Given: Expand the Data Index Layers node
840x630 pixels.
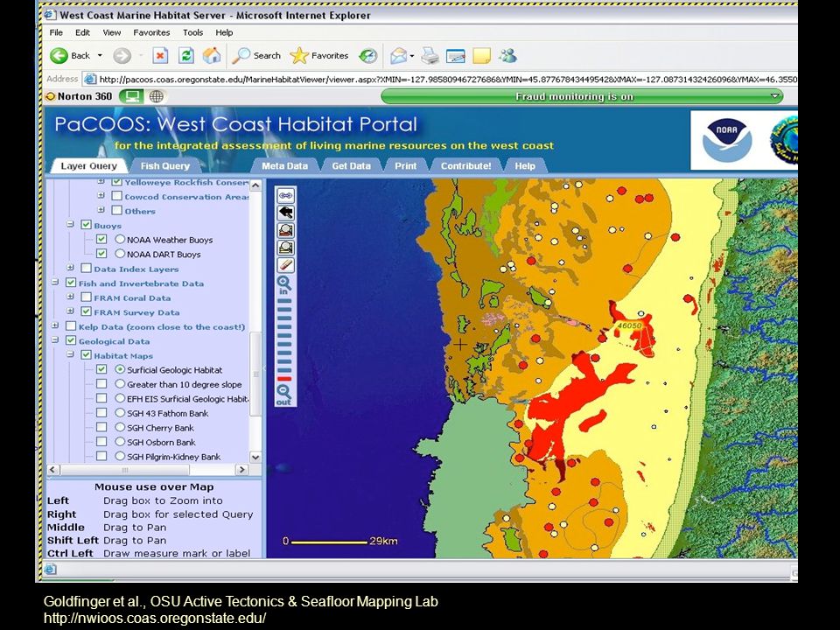Looking at the screenshot, I should coord(70,268).
